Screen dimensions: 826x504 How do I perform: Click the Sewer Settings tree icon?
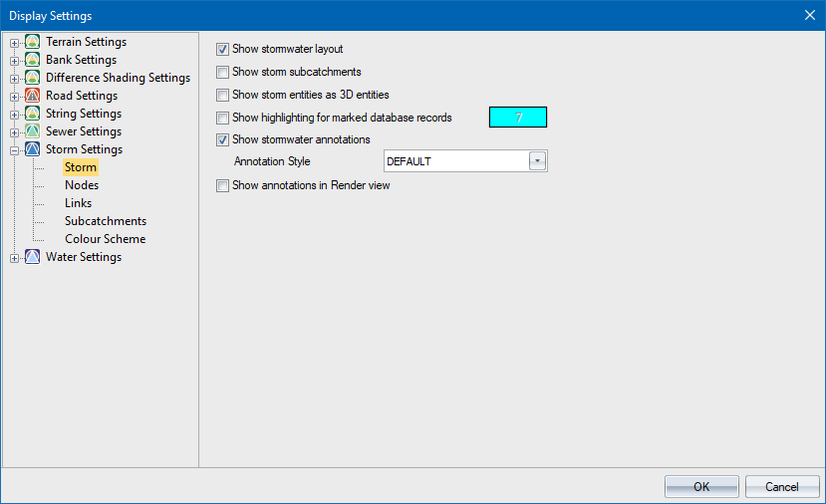click(x=33, y=131)
